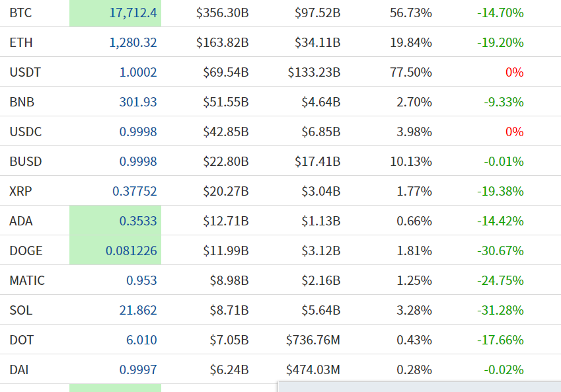Viewport: 561px width, 392px height.
Task: Click the SOL symbol cell
Action: [x=21, y=310]
